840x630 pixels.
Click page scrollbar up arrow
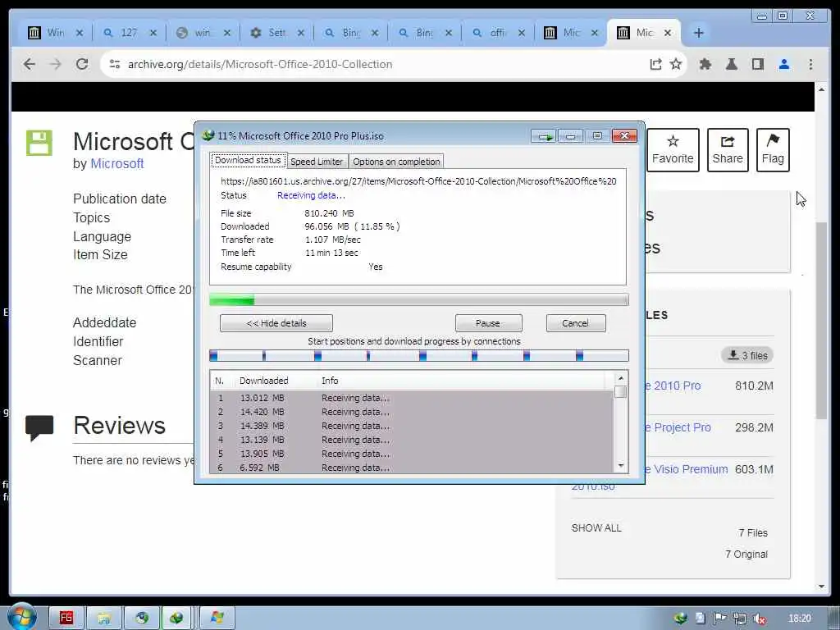point(821,89)
